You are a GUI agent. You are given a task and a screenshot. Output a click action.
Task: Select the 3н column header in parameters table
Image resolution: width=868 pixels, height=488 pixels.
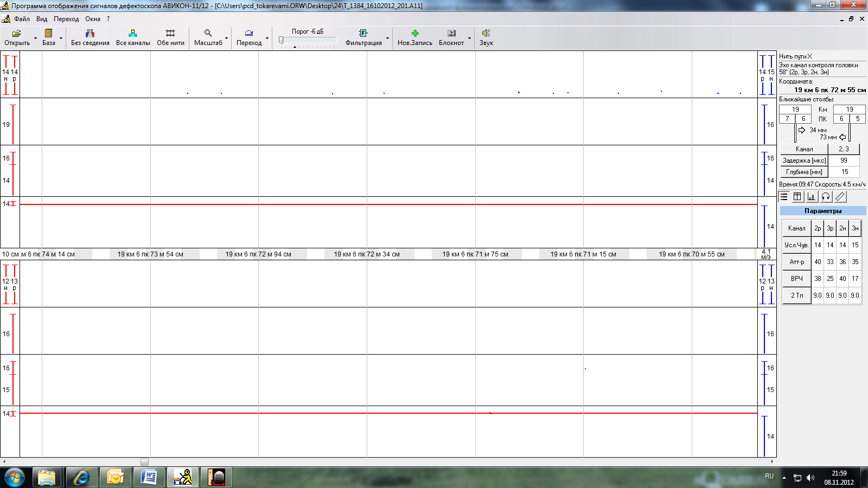[855, 228]
